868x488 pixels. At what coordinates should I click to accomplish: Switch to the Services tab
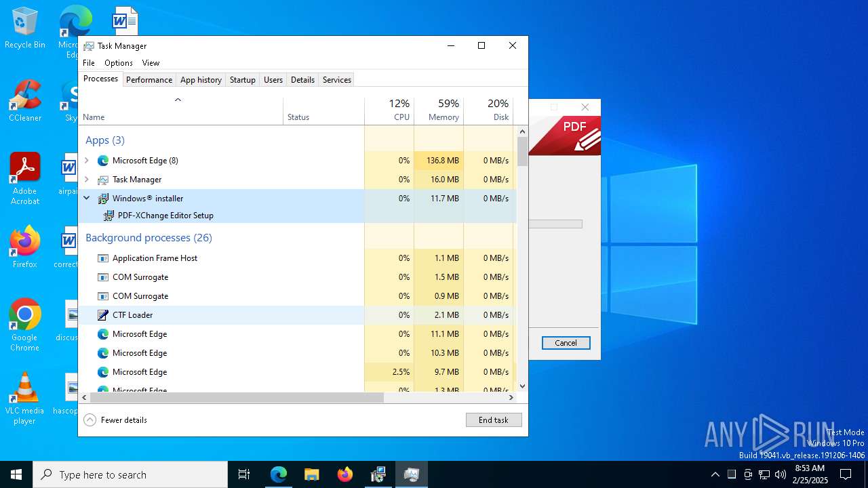(337, 80)
